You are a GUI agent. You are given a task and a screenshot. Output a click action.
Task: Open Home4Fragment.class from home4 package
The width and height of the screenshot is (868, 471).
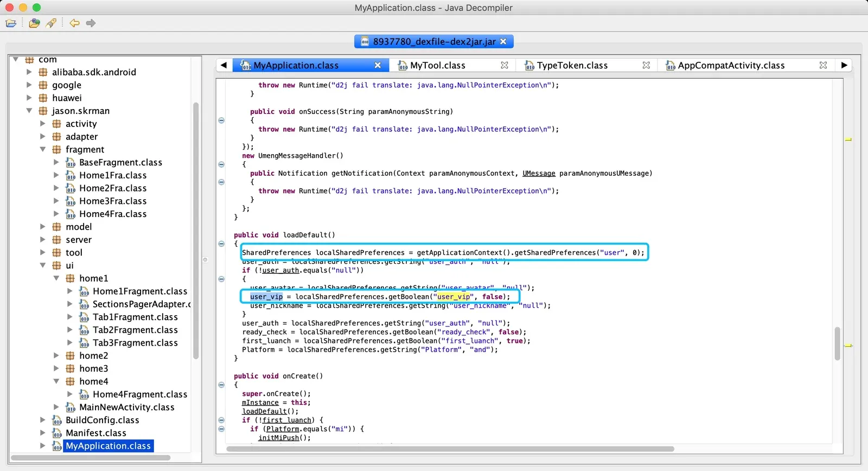(x=140, y=394)
